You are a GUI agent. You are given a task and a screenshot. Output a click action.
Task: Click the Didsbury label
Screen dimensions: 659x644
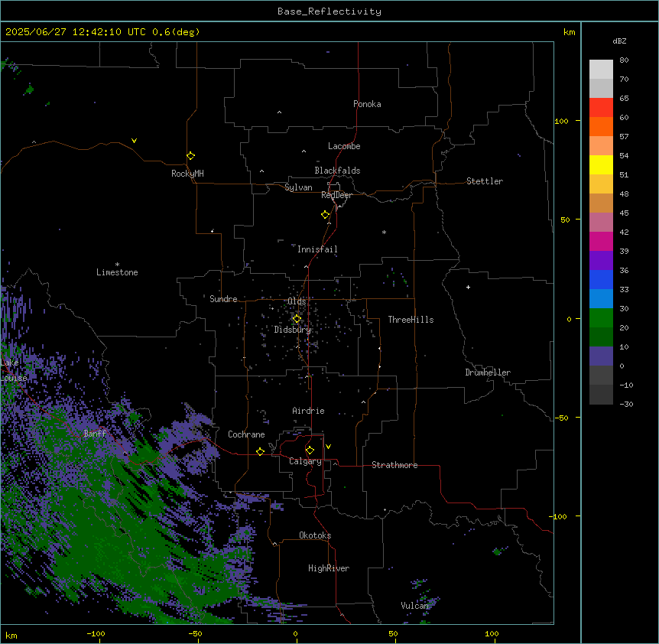293,330
